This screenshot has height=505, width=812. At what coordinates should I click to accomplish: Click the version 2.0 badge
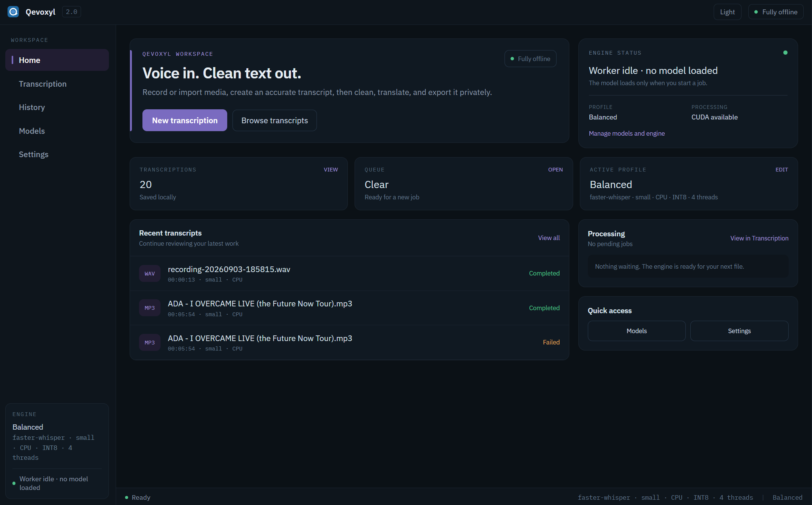(x=72, y=12)
